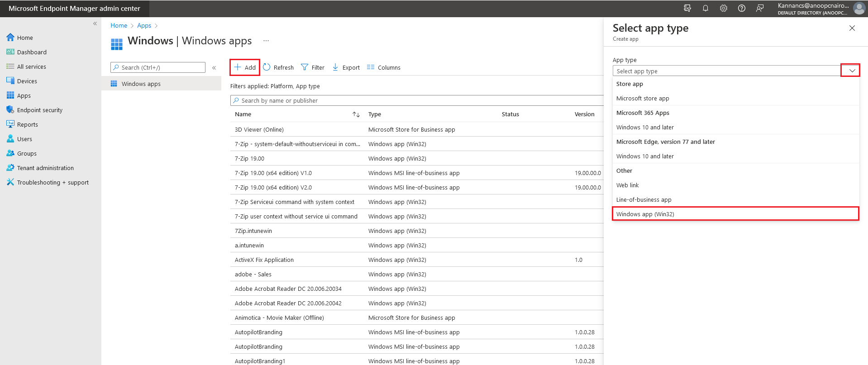Focus the Search (Ctrl+/) box

(x=158, y=67)
